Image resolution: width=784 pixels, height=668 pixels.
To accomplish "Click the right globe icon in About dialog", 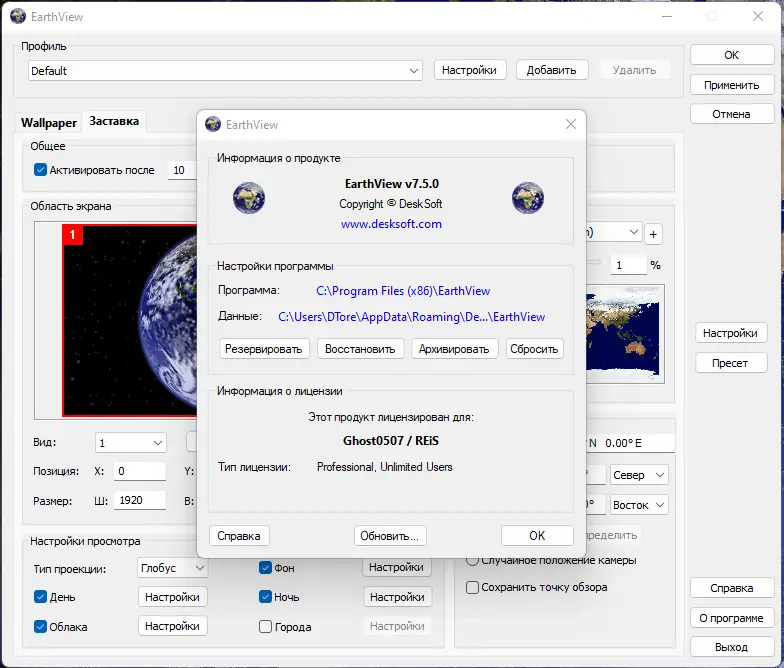I will pyautogui.click(x=527, y=197).
